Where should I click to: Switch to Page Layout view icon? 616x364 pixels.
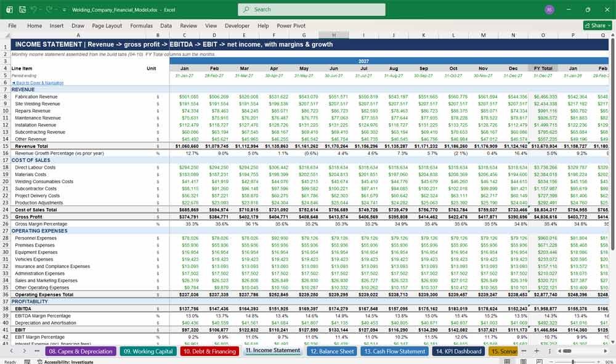tap(523, 362)
